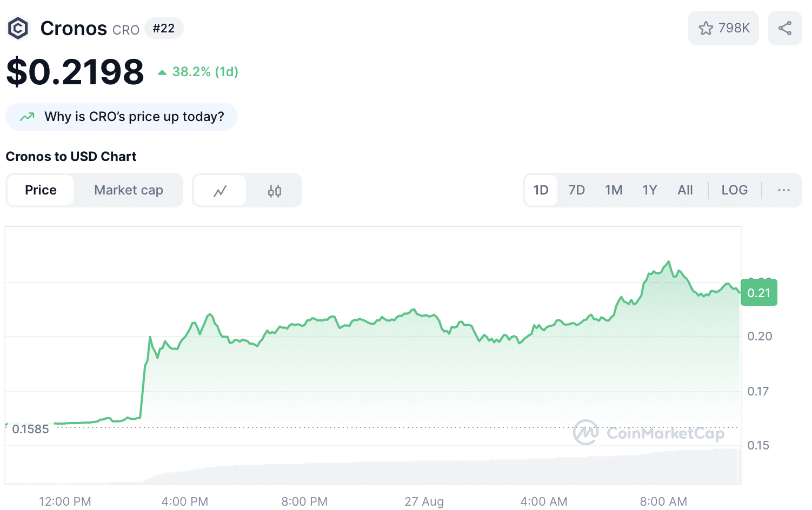Open the 1M chart period
This screenshot has width=812, height=510.
(x=613, y=190)
